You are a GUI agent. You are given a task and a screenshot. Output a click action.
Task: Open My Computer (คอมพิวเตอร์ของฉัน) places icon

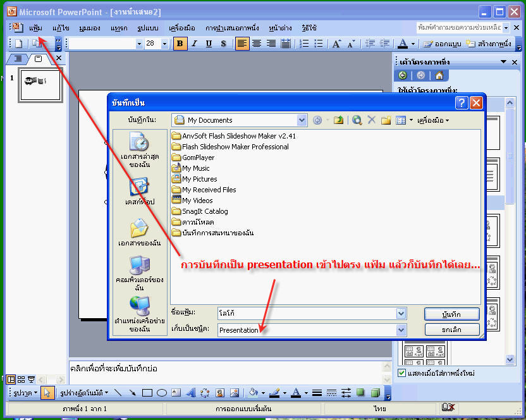[140, 273]
